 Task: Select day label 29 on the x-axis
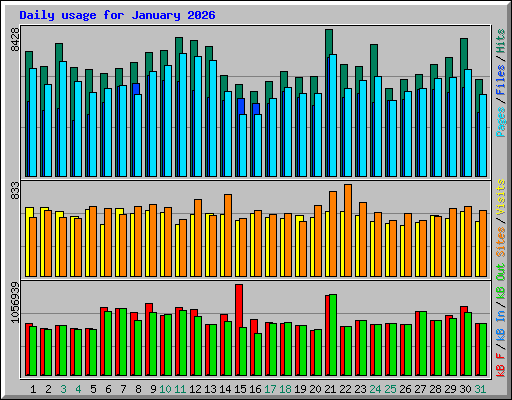point(450,389)
